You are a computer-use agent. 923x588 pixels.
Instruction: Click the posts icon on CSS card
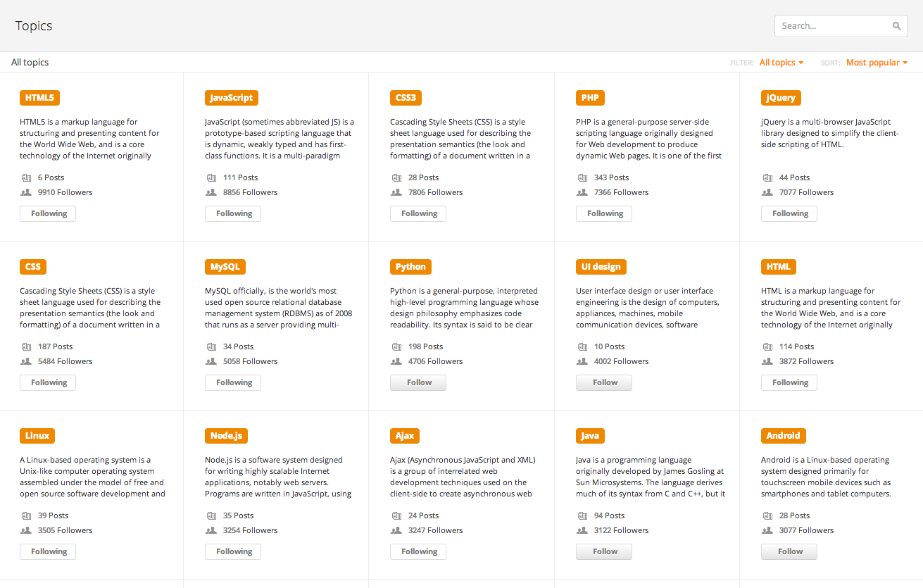(x=26, y=346)
